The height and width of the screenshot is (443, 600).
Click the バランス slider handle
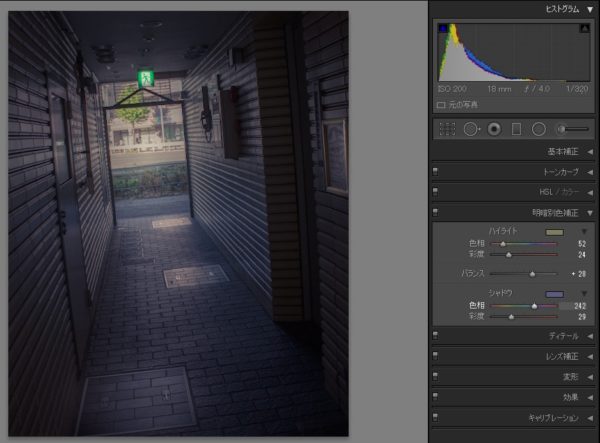(x=532, y=274)
